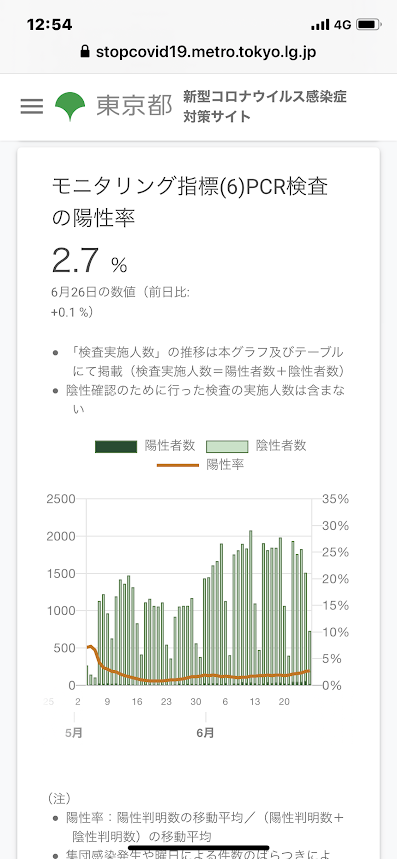Open the hamburger navigation menu
Viewport: 397px width, 859px height.
(32, 106)
